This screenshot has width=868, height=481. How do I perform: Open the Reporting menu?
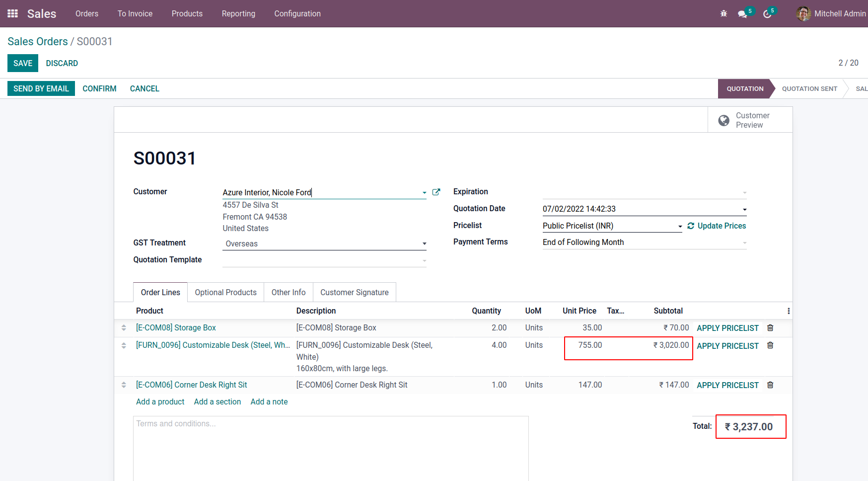(x=238, y=13)
